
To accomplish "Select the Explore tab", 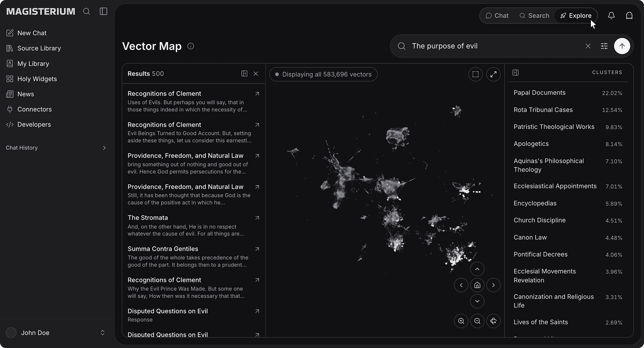I will click(576, 15).
